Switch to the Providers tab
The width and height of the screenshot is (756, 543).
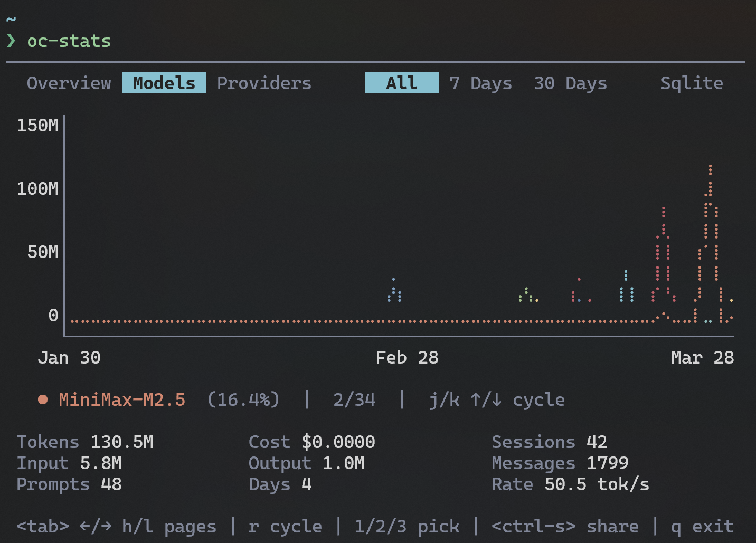pyautogui.click(x=264, y=83)
